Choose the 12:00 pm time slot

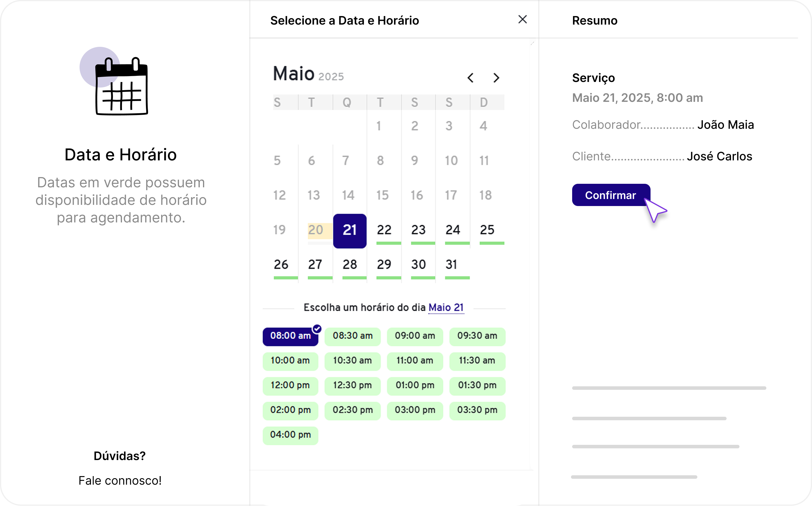(290, 385)
